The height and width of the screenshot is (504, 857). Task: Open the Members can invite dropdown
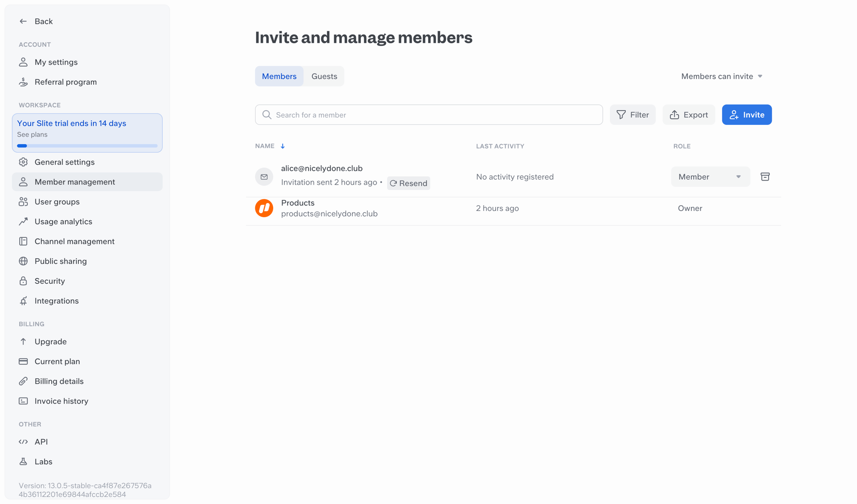(721, 76)
